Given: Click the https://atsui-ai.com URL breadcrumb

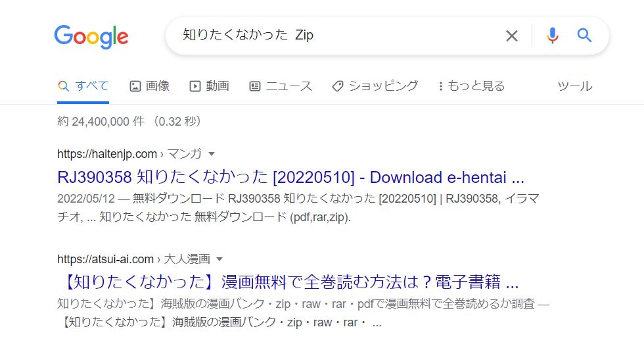Looking at the screenshot, I should point(106,259).
